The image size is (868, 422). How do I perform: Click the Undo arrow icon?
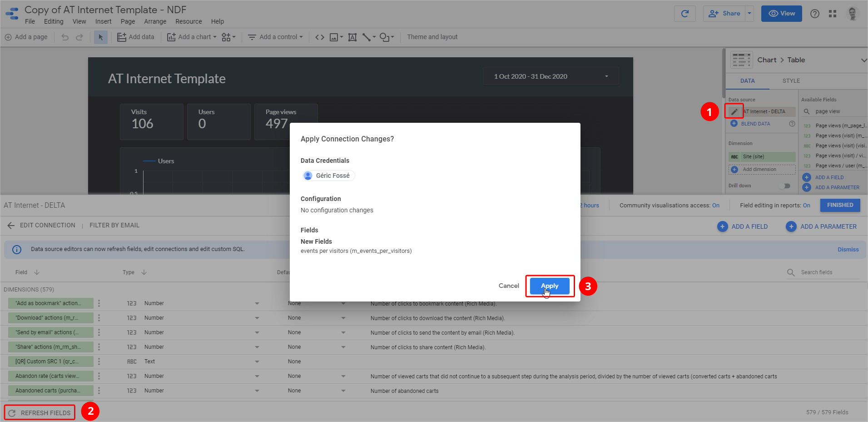(65, 37)
